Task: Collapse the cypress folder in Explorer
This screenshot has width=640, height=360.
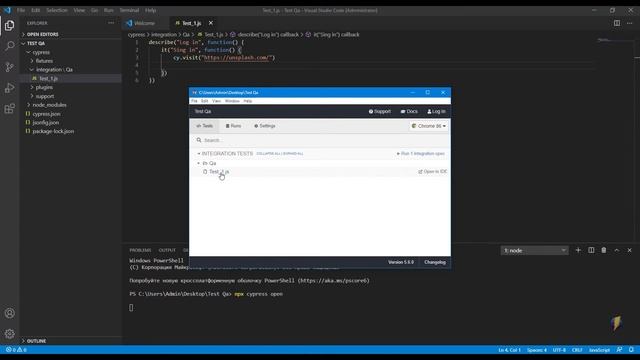Action: 41,52
